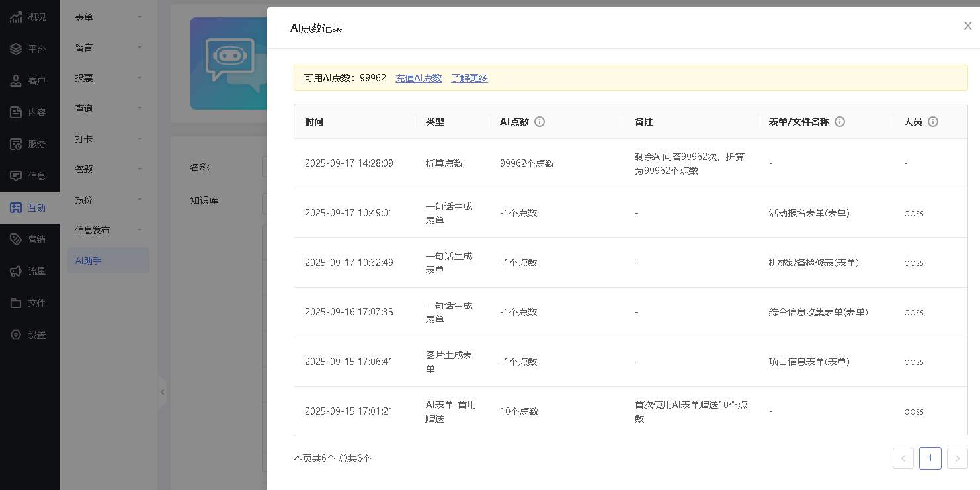
Task: Collapse the secondary sidebar with arrow handle
Action: pyautogui.click(x=162, y=392)
